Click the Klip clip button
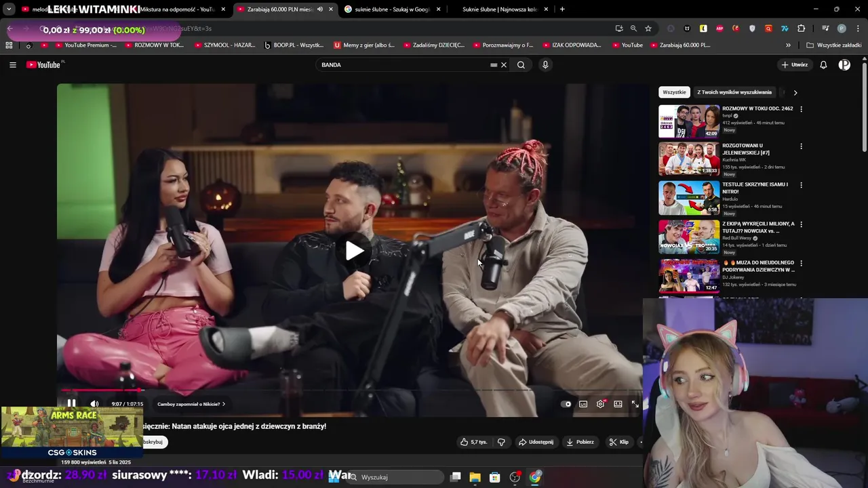The height and width of the screenshot is (488, 868). pos(618,442)
